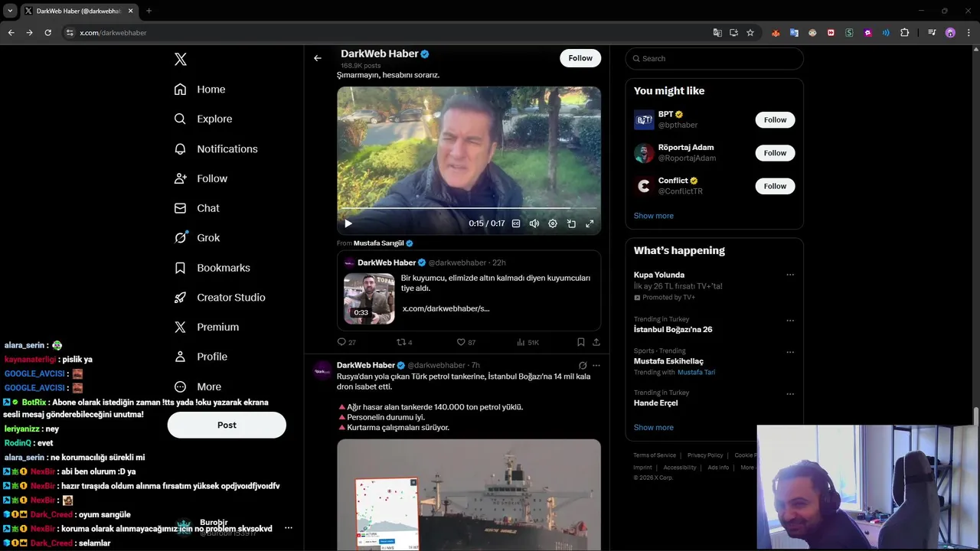Open Chrome's media controls icon

click(x=932, y=33)
